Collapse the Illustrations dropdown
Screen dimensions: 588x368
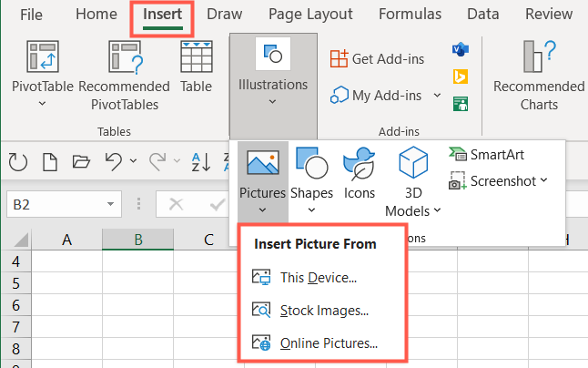(273, 85)
